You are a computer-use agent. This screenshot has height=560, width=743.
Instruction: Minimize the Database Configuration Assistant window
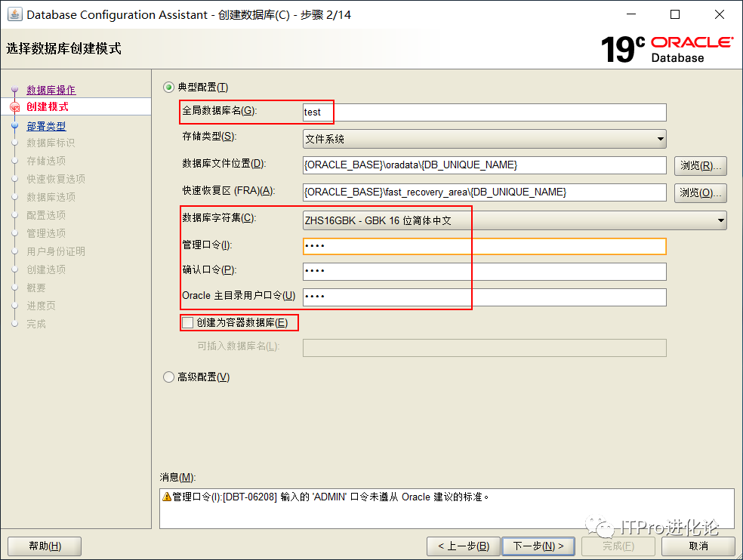[631, 14]
